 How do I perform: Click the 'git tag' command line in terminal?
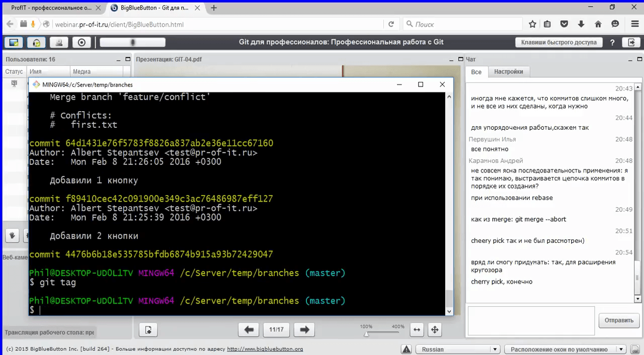pyautogui.click(x=52, y=283)
